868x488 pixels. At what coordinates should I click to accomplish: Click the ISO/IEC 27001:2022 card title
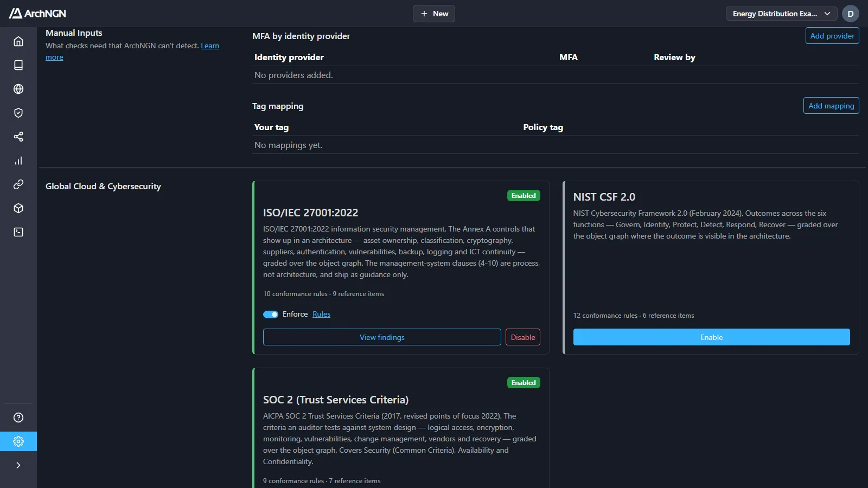pos(311,213)
